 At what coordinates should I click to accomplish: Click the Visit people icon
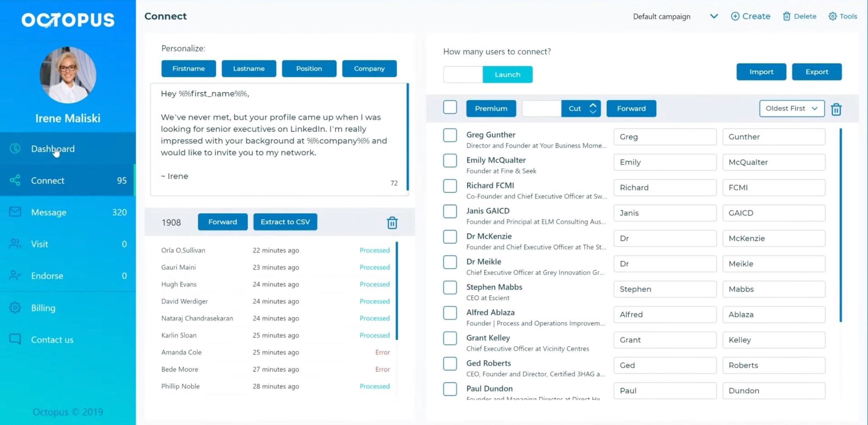coord(15,244)
